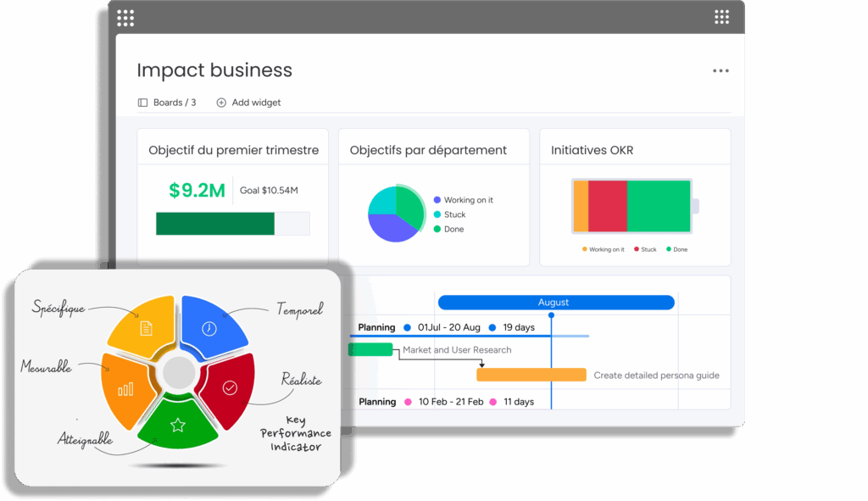Click the red segment of OKR battery
This screenshot has width=868, height=501.
tap(607, 206)
